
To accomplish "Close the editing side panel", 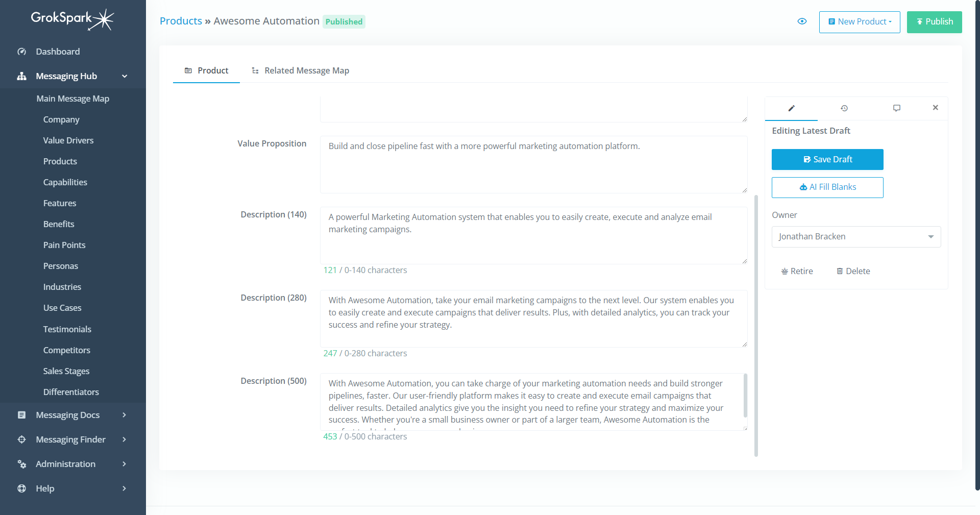I will [x=935, y=108].
